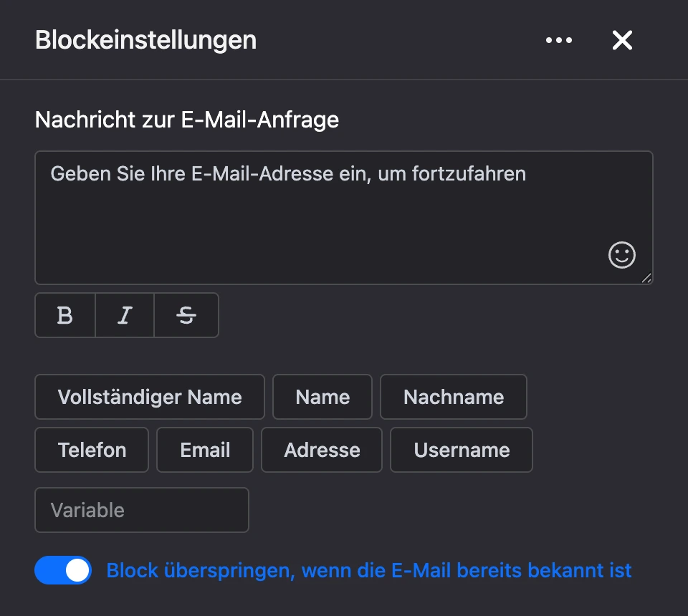
Task: Apply bold formatting with B button
Action: 65,315
